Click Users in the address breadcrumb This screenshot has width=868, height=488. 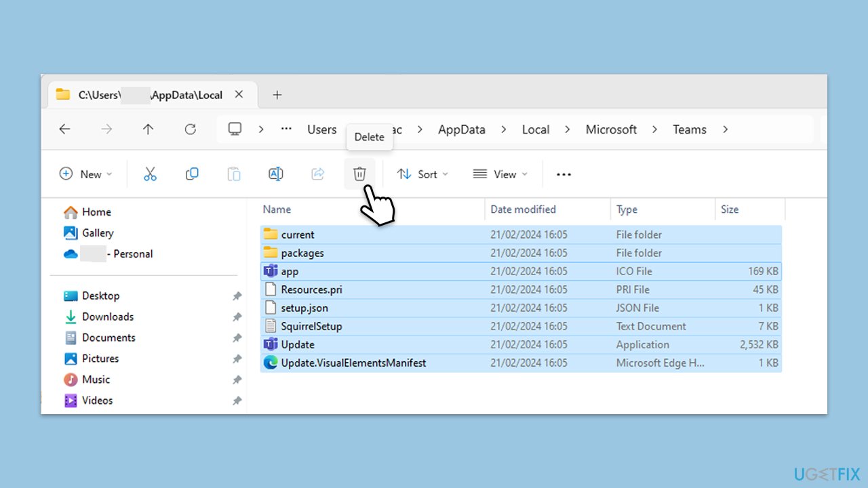coord(321,129)
